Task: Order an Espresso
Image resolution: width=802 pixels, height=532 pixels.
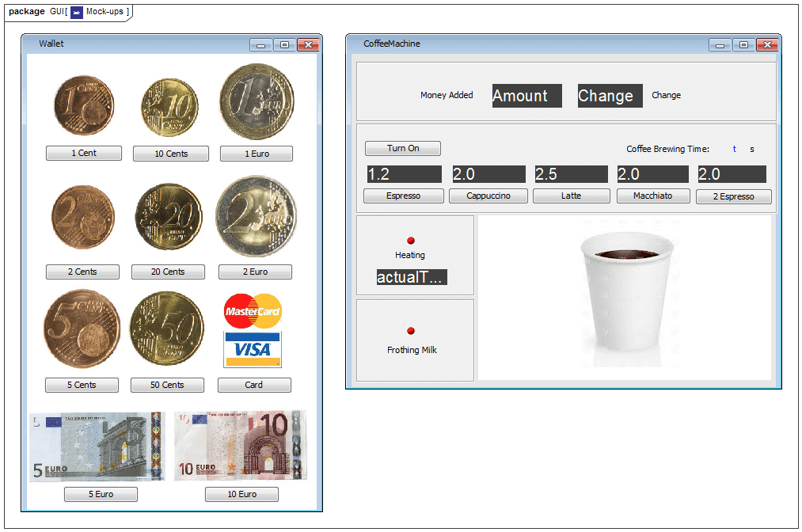Action: click(404, 196)
